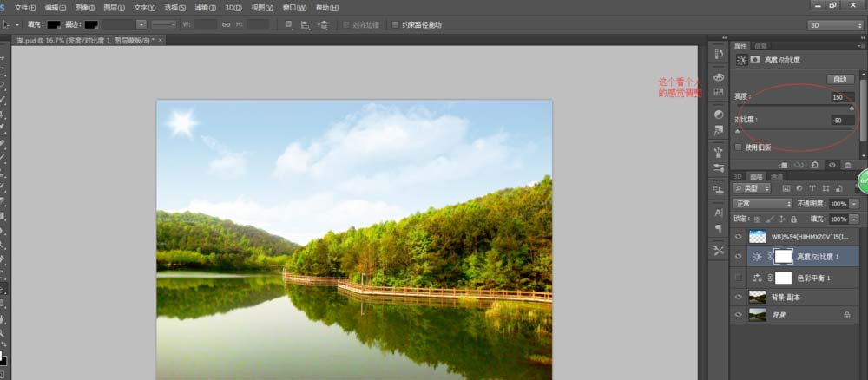Show the 色彩平衡 1 layer
The height and width of the screenshot is (380, 868).
coord(737,277)
